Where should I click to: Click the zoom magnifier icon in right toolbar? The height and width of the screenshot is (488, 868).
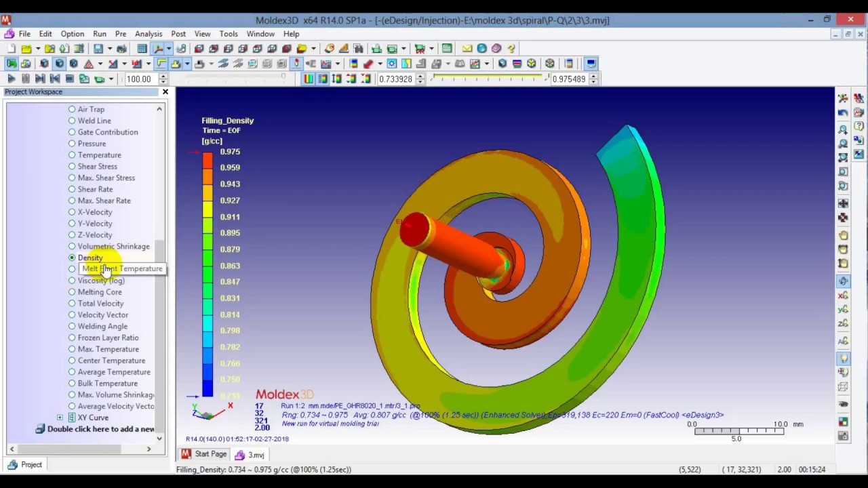(x=843, y=129)
